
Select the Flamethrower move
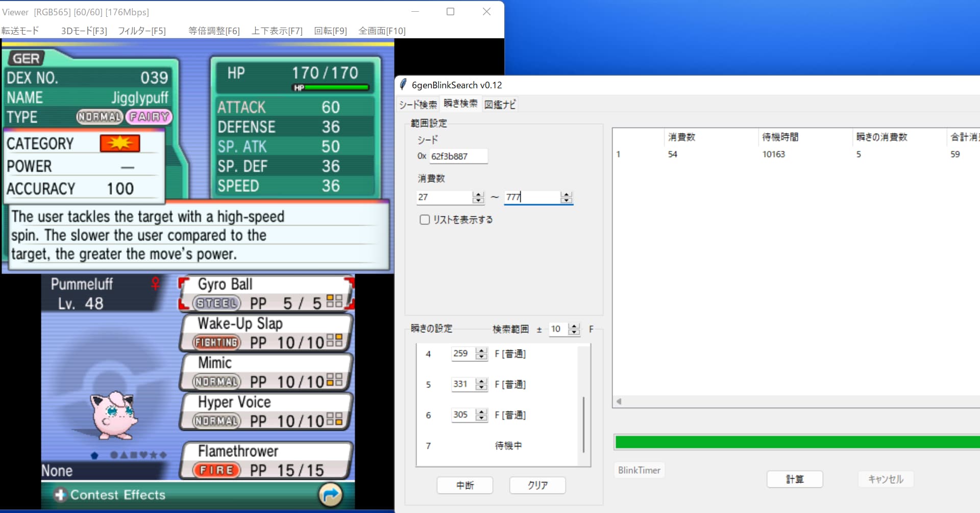click(266, 460)
